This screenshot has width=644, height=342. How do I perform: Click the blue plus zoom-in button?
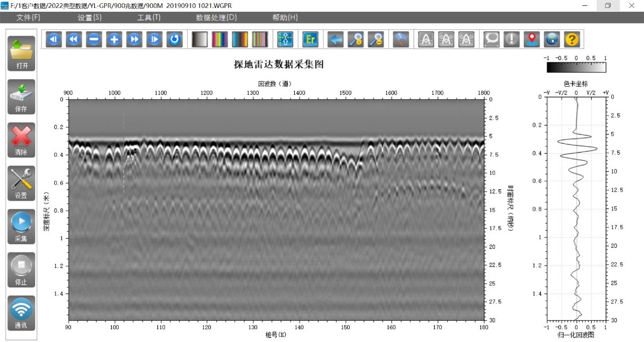(x=114, y=39)
